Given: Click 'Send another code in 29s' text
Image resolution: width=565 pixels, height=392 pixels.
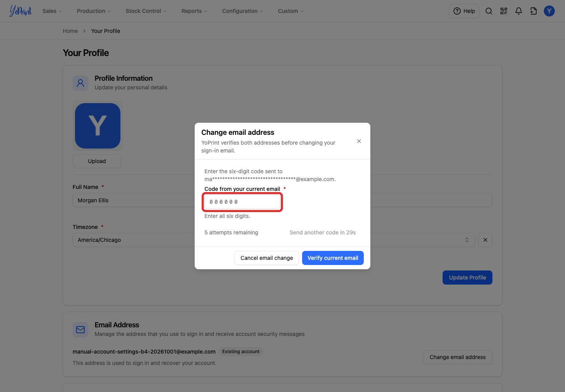Looking at the screenshot, I should point(323,232).
